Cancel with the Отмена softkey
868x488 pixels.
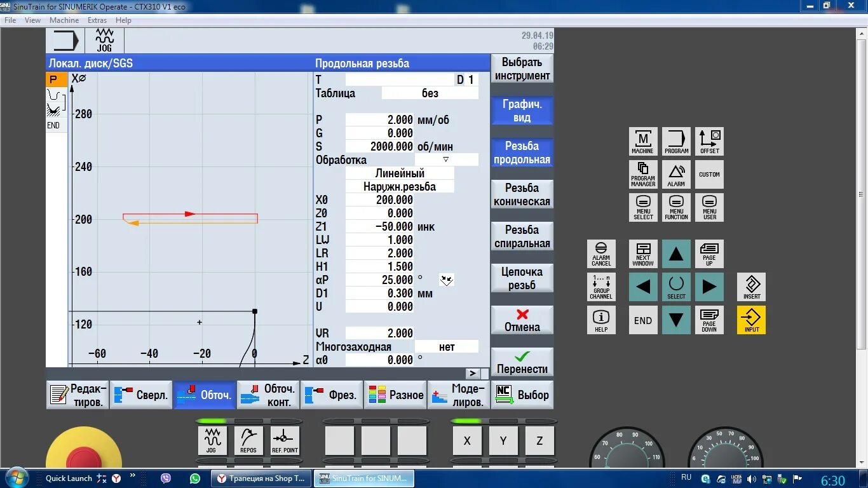coord(522,320)
